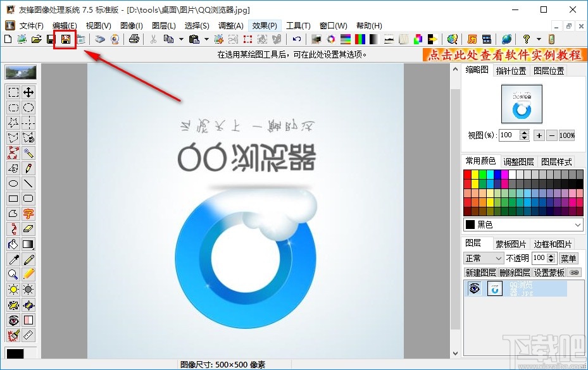This screenshot has width=588, height=370.
Task: Click the highlighted Save As toolbar icon
Action: (65, 39)
